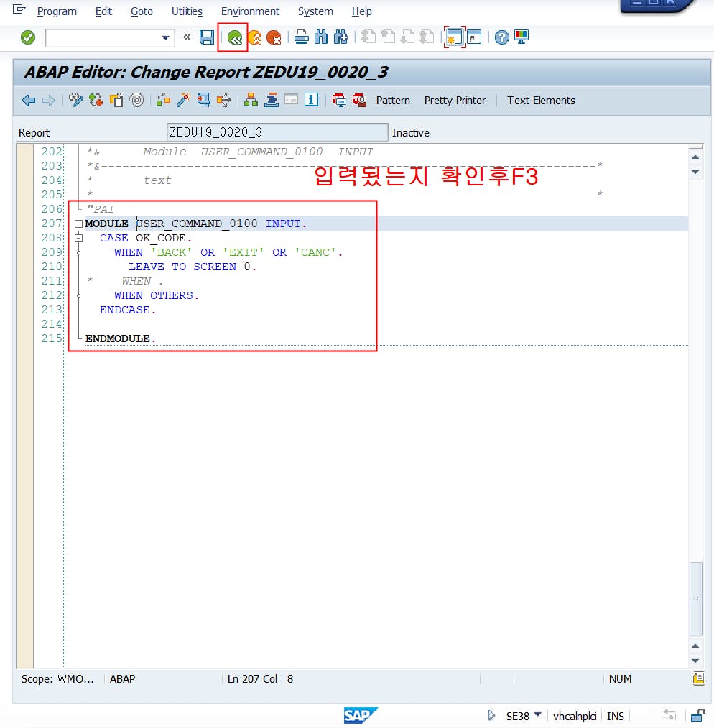
Task: Open the command field dropdown arrow
Action: (166, 37)
